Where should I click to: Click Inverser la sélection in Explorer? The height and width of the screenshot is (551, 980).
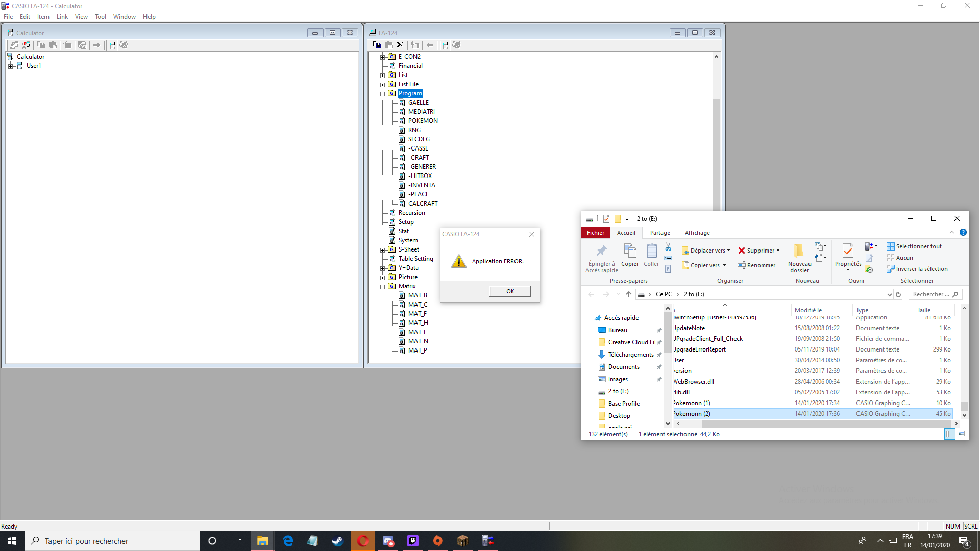click(x=917, y=269)
